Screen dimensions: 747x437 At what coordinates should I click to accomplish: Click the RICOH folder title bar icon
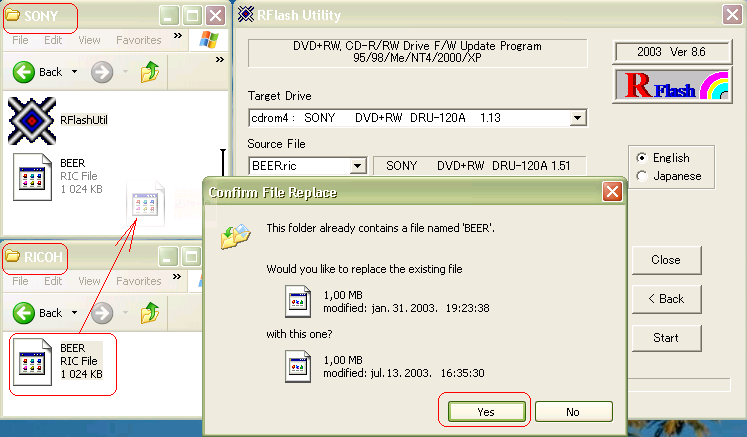(x=12, y=256)
